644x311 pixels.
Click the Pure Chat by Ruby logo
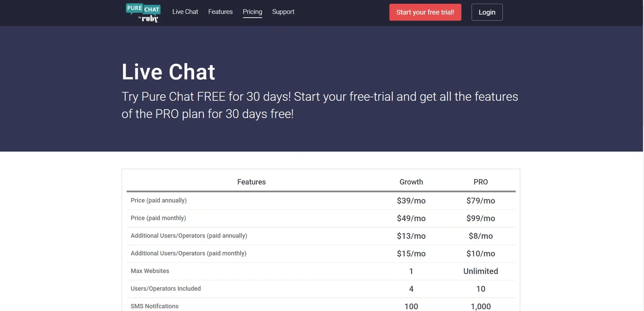143,13
